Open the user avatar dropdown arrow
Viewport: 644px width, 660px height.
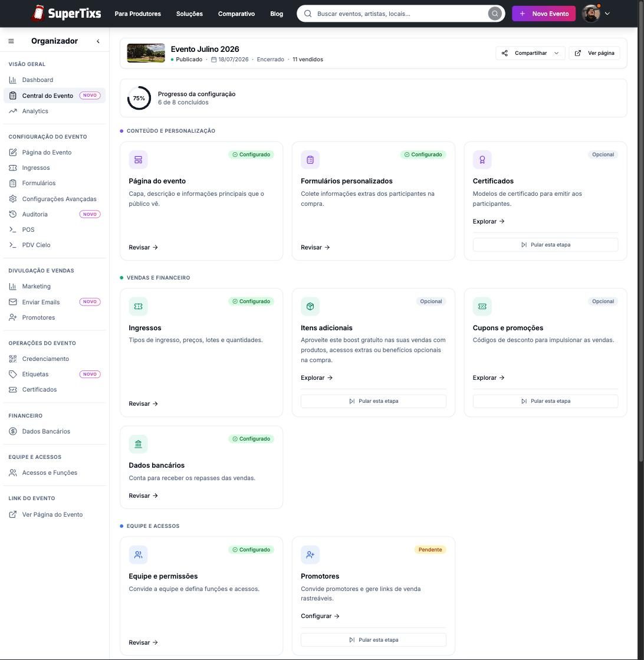[x=607, y=14]
